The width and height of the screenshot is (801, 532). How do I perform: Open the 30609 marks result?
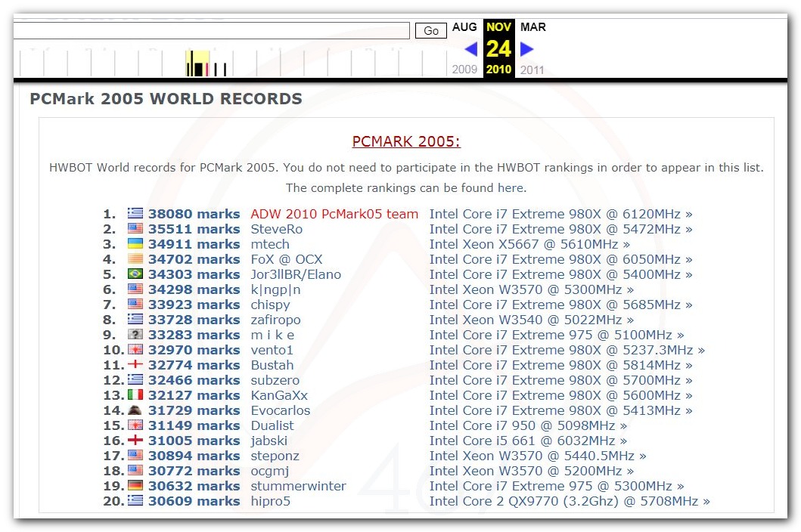(194, 501)
